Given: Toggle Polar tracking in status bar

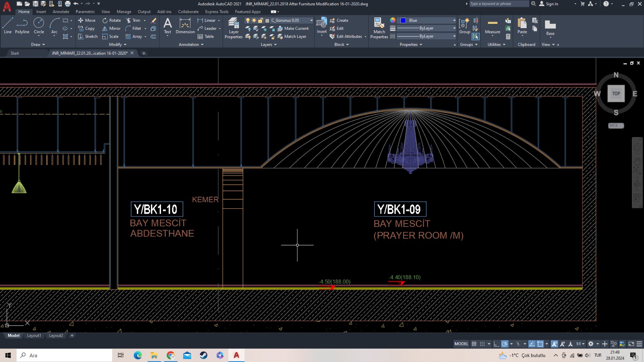Looking at the screenshot, I should 504,344.
